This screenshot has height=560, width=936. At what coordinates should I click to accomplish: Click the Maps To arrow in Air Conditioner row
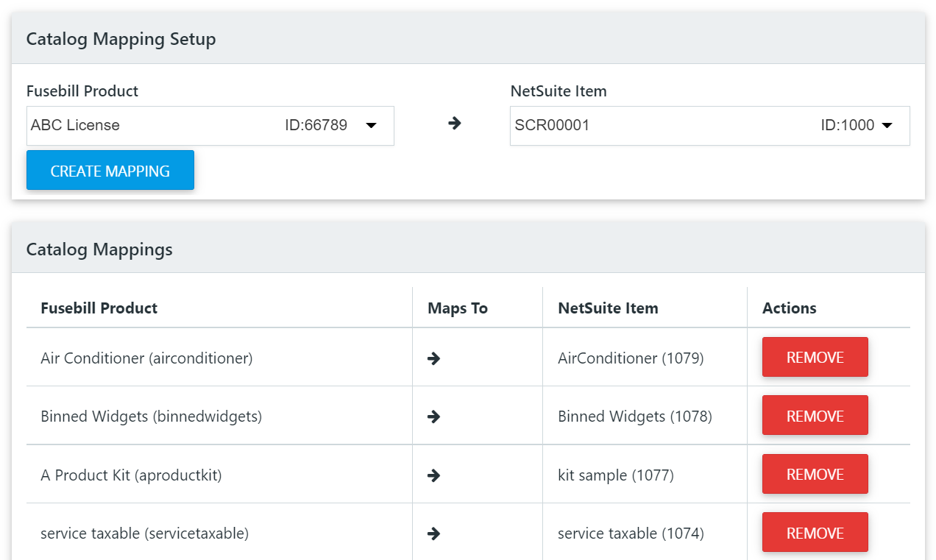click(434, 358)
